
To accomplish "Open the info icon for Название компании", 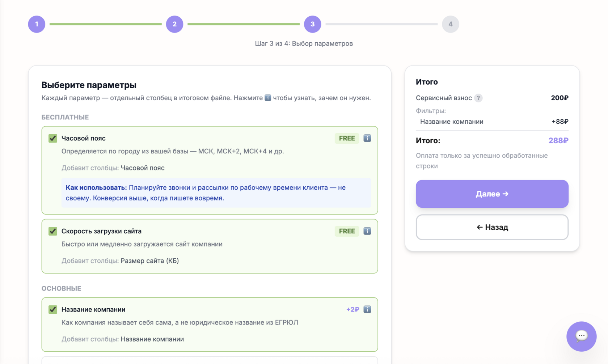I will pyautogui.click(x=367, y=309).
